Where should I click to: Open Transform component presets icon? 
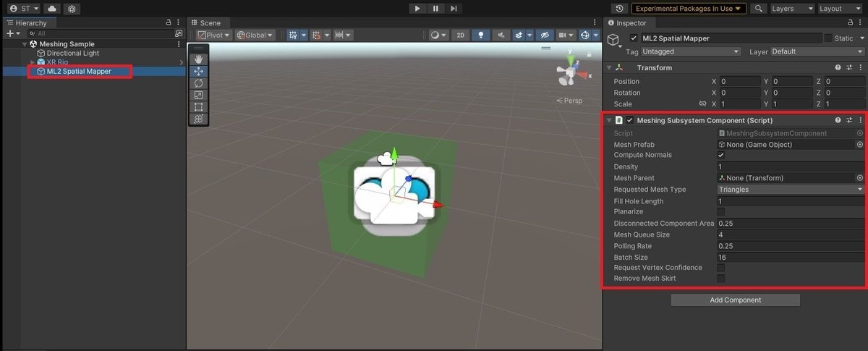point(849,67)
